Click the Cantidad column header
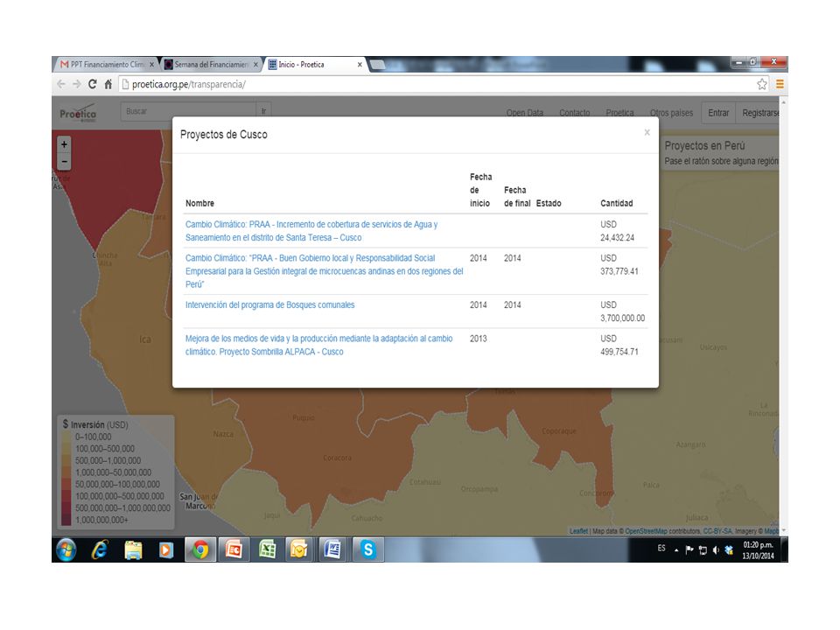The height and width of the screenshot is (630, 840). [617, 203]
